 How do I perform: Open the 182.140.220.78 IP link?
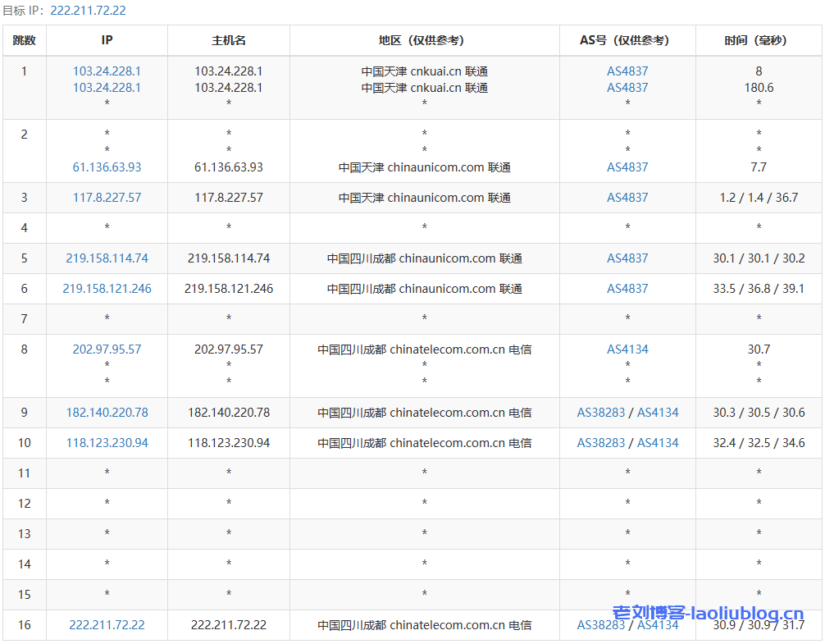(x=107, y=413)
